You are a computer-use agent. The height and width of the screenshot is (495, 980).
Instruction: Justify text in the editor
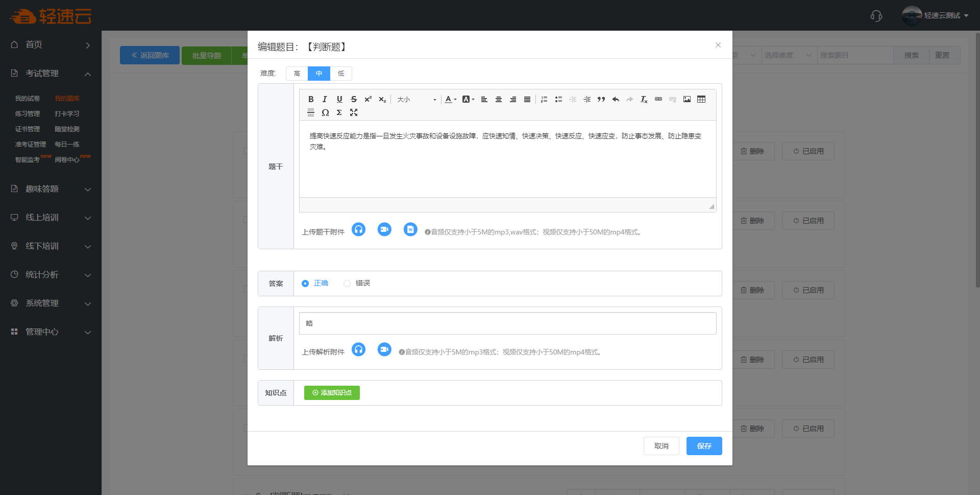click(x=527, y=99)
